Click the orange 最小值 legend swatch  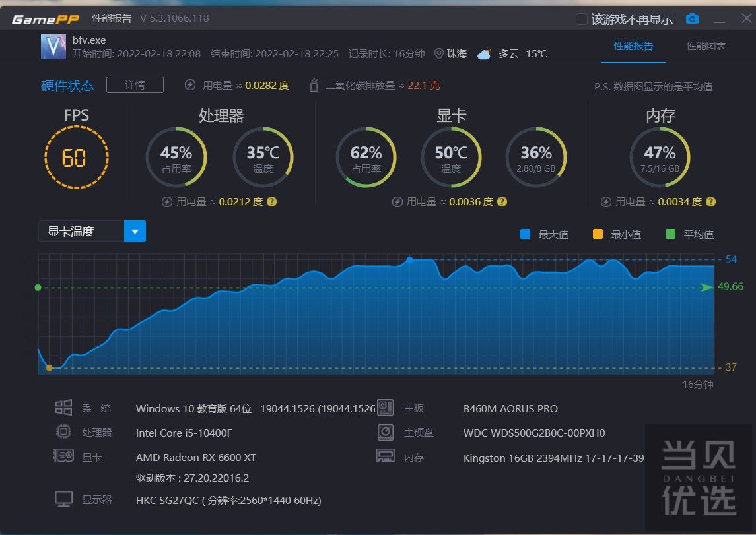click(598, 234)
